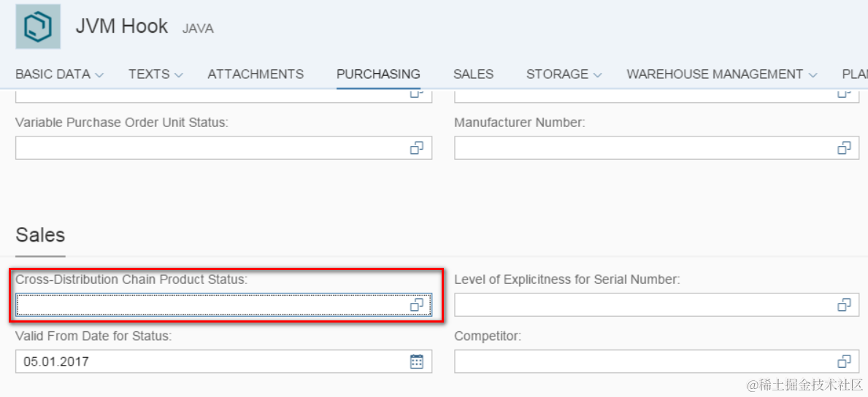Open value help for Variable Purchase Order Unit Status
Image resolution: width=868 pixels, height=397 pixels.
[x=416, y=148]
